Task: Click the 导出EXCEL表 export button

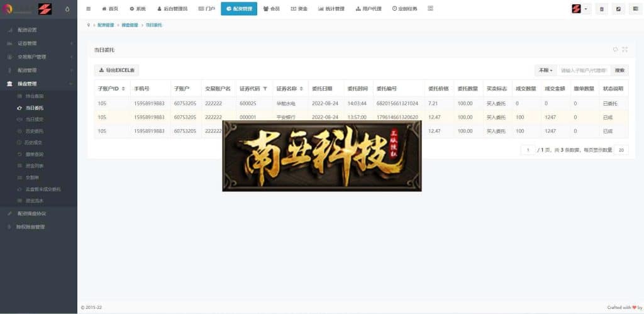Action: click(x=116, y=70)
